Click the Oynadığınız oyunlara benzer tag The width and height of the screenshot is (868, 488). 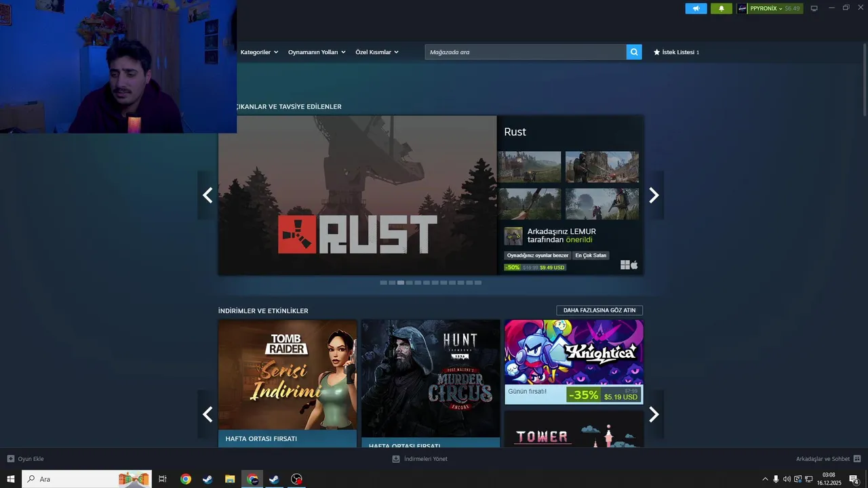(x=537, y=256)
